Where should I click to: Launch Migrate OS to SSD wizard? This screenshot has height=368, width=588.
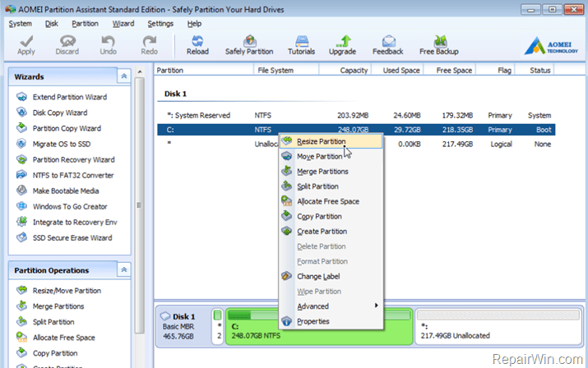(54, 145)
